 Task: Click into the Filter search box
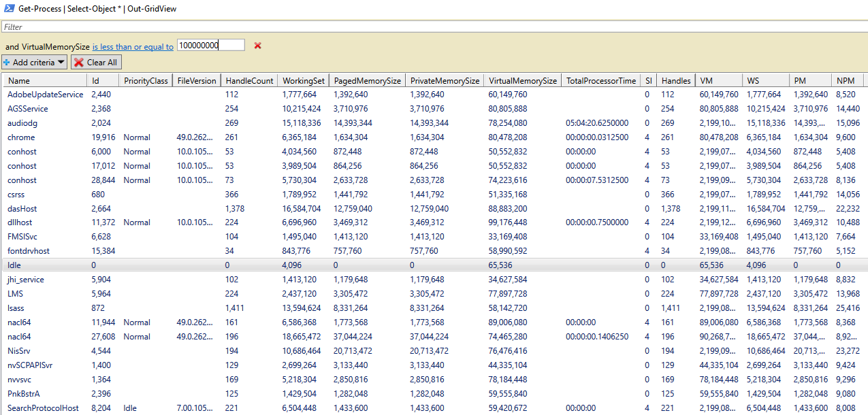(x=434, y=27)
